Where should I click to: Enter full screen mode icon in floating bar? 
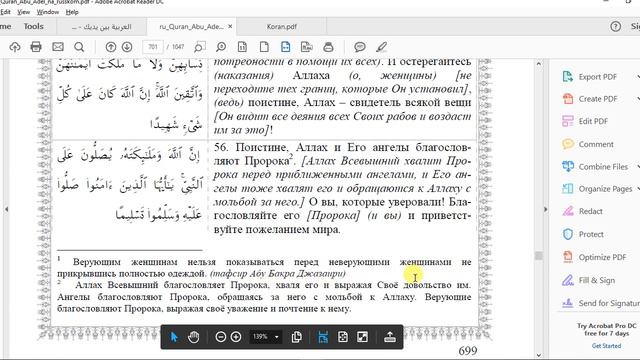362,337
